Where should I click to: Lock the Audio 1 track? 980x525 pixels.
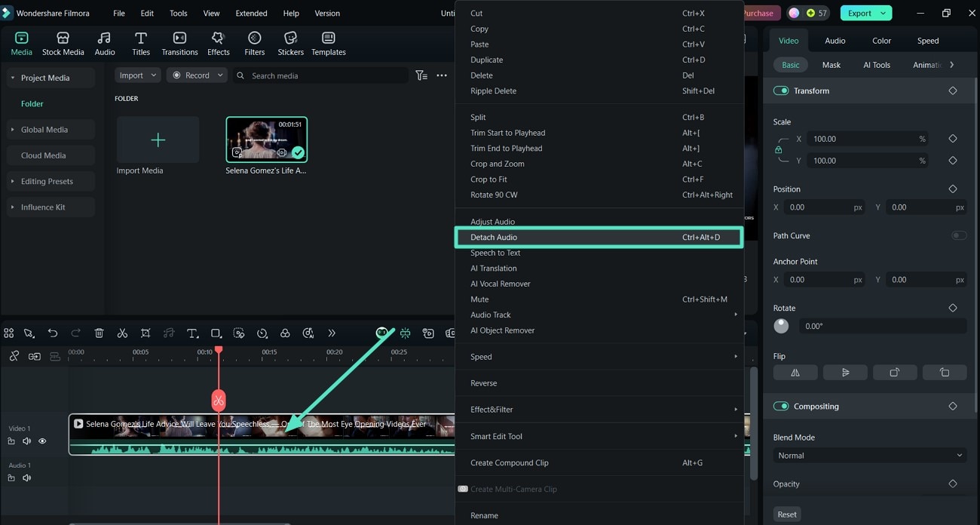(x=11, y=478)
